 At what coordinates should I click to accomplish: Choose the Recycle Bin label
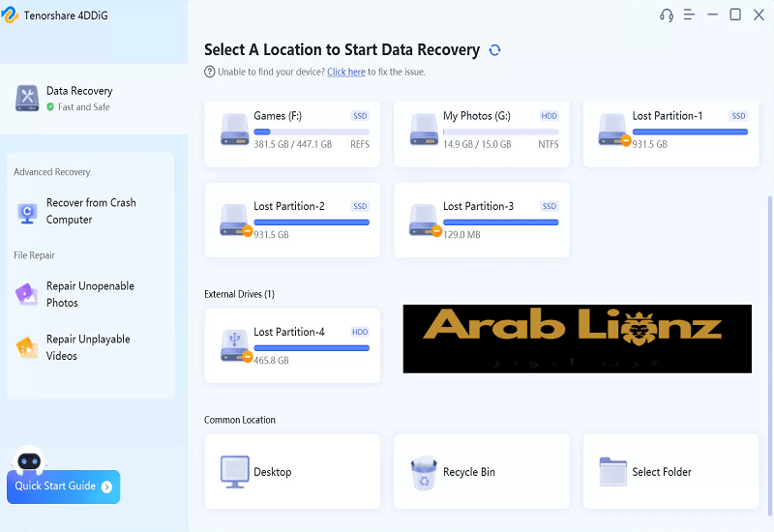click(x=469, y=472)
